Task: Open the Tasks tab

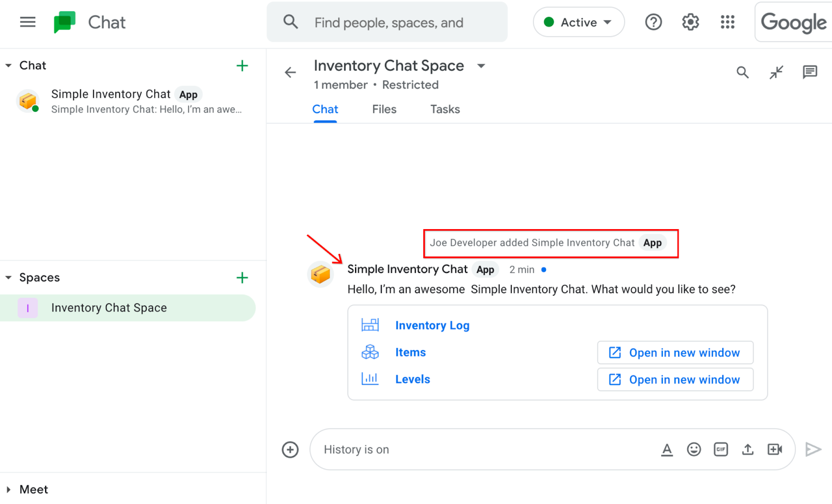Action: point(445,109)
